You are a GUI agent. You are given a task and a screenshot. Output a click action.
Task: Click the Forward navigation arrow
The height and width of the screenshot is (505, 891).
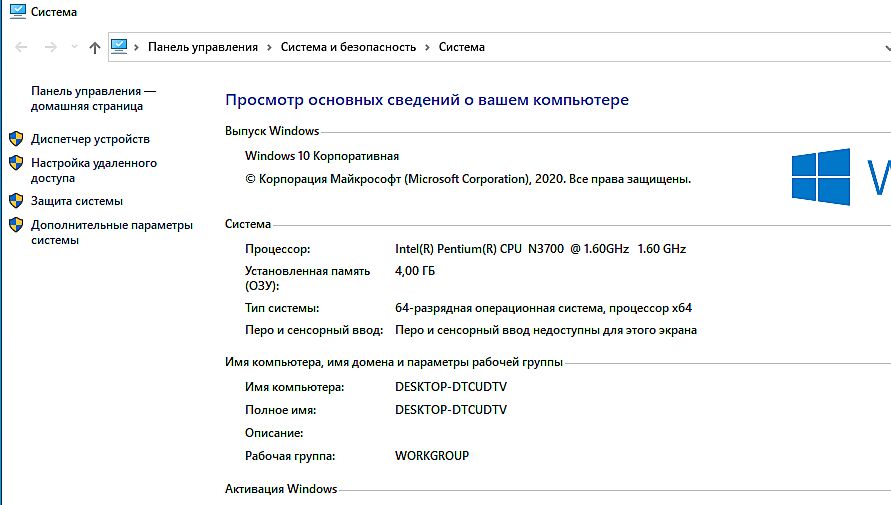pos(50,47)
